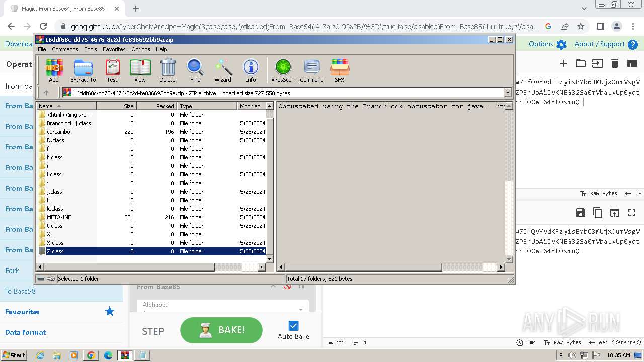Reset pane layout icon in CyberChef

pos(632,63)
